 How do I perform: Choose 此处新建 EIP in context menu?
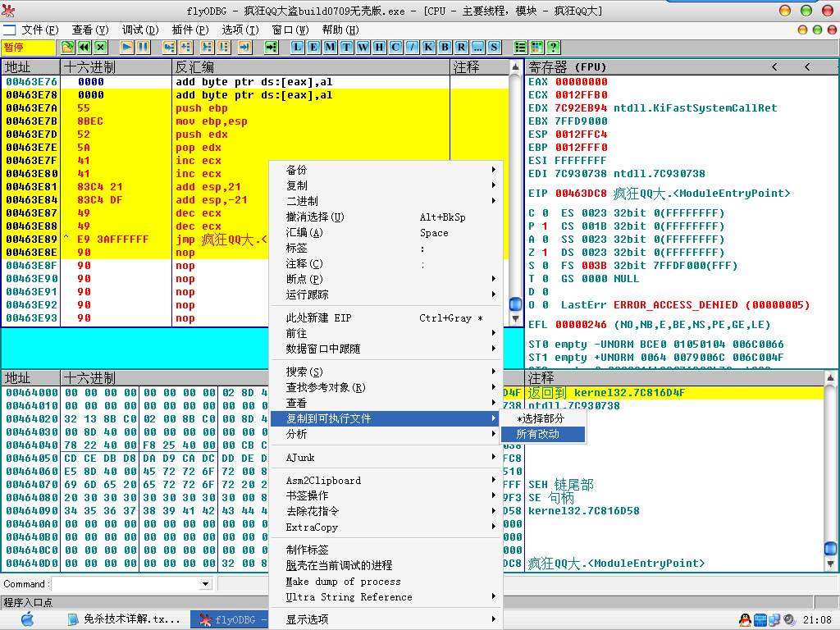coord(386,318)
